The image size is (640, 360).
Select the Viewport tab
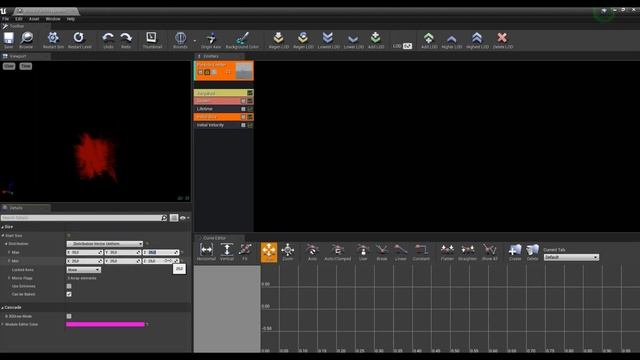coord(25,56)
